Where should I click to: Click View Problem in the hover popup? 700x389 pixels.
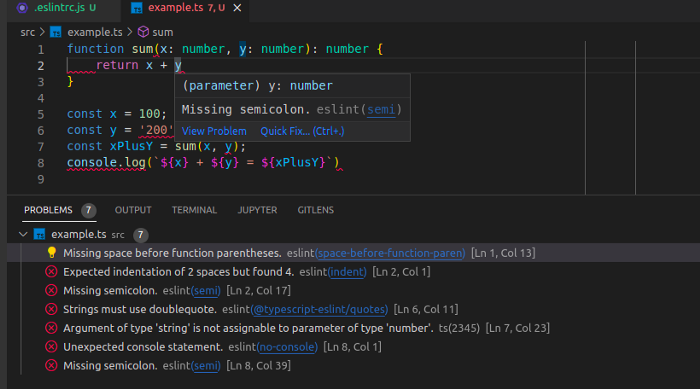tap(214, 131)
